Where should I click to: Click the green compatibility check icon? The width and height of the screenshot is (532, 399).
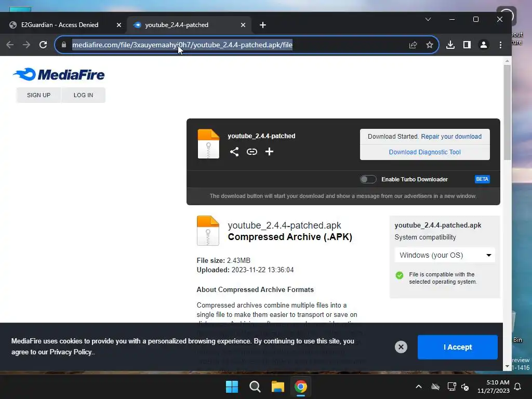(x=400, y=275)
